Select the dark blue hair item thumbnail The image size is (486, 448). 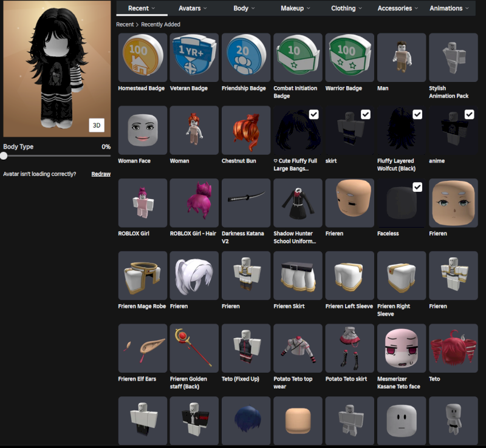coord(246,421)
